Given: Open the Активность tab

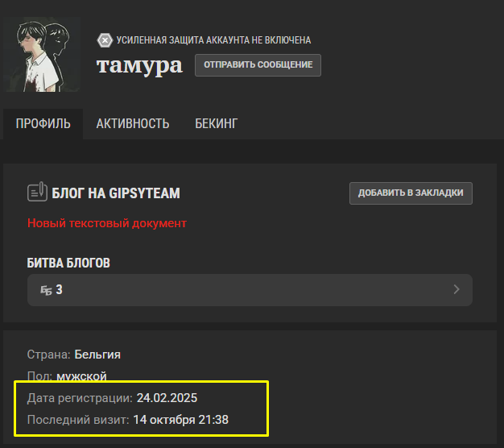Looking at the screenshot, I should (133, 124).
